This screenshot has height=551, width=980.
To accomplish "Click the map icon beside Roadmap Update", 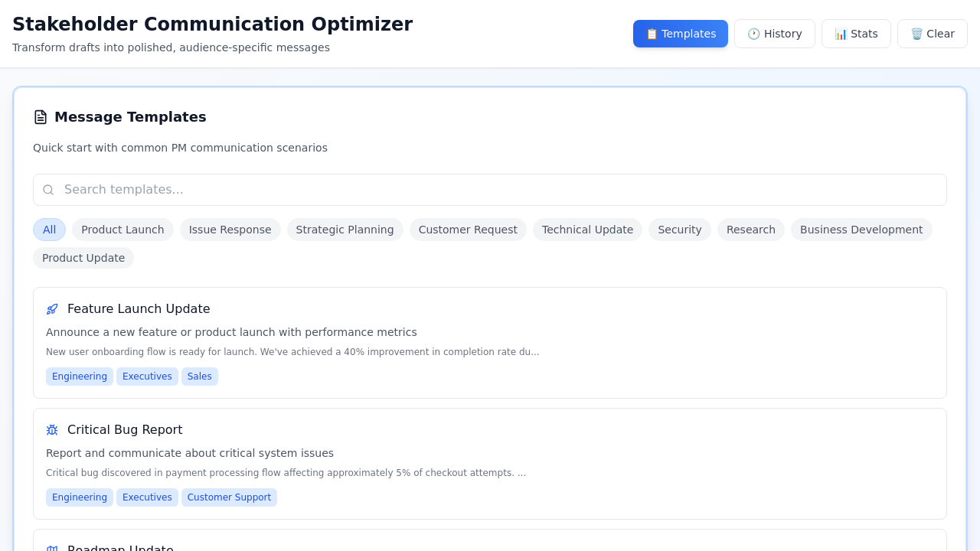I will coord(51,548).
